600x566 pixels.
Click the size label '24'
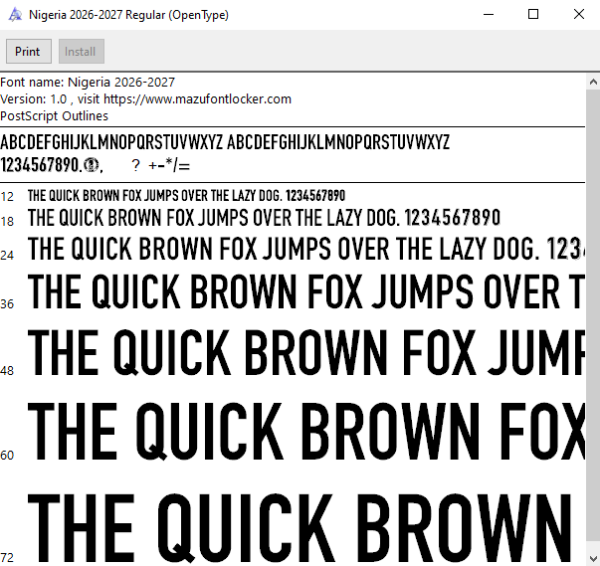click(x=7, y=255)
